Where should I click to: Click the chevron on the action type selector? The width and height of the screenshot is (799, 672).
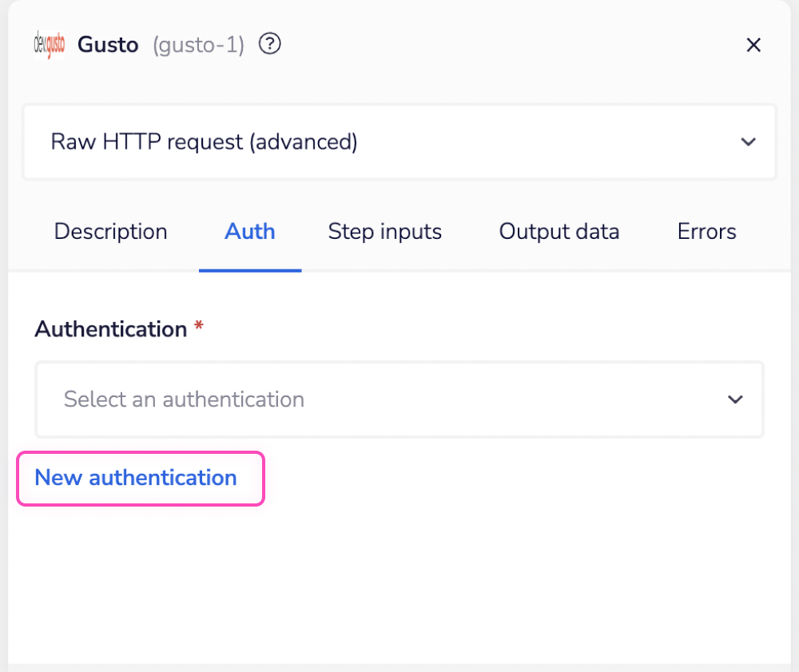pos(749,141)
